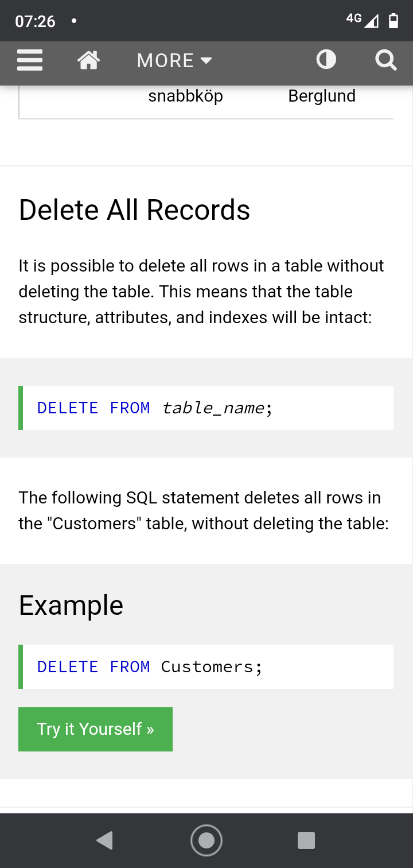Tap the Android recent apps square
This screenshot has height=868, width=413.
click(306, 840)
